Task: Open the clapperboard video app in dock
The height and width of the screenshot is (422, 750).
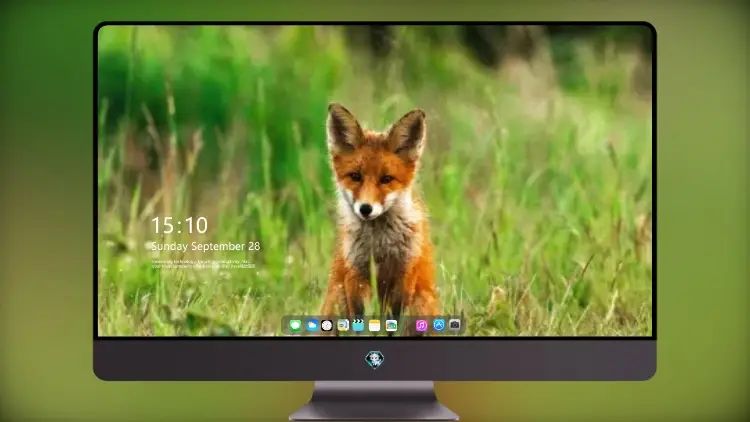Action: click(x=358, y=325)
